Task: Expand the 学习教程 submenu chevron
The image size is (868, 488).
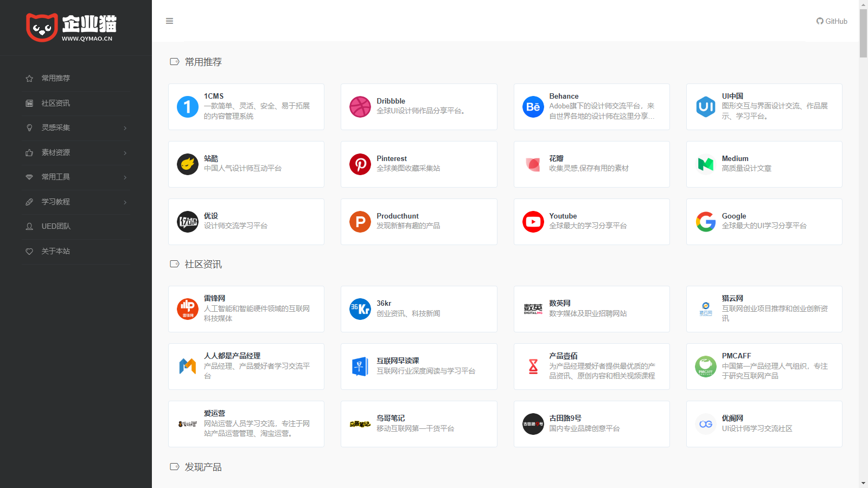Action: coord(125,202)
